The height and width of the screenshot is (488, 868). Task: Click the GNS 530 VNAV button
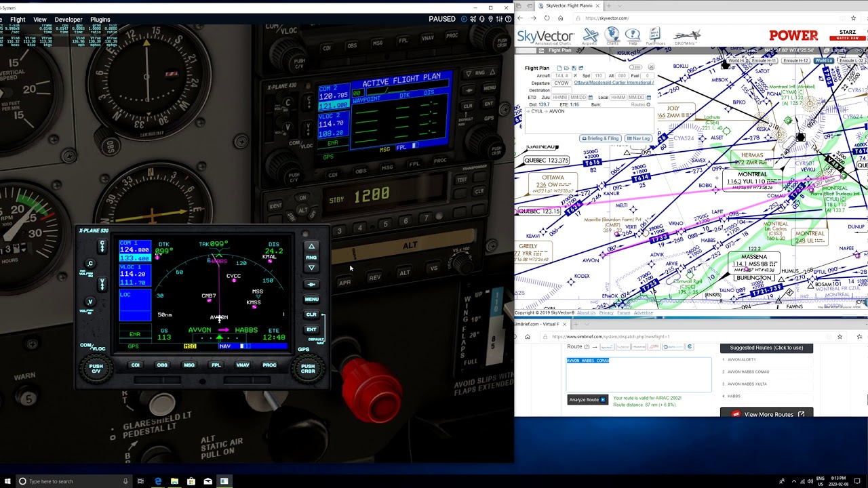[x=243, y=365]
